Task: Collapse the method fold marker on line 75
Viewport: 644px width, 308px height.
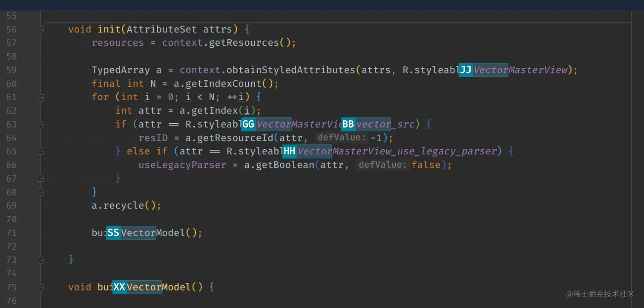Action: [x=41, y=287]
